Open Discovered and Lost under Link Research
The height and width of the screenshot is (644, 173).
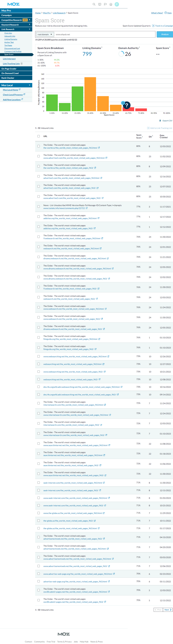(x=12, y=48)
